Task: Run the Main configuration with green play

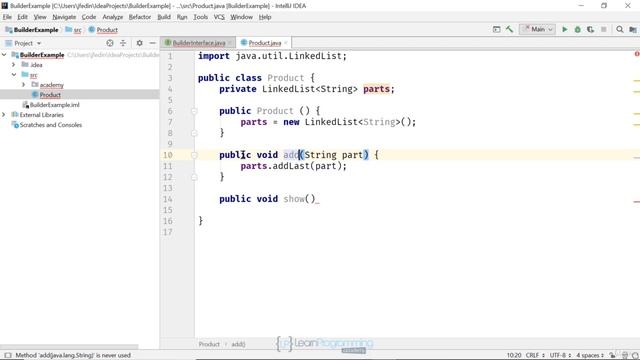Action: coord(564,29)
